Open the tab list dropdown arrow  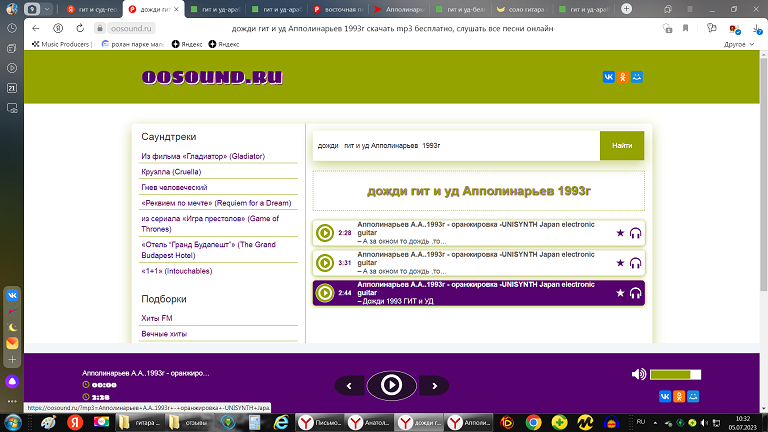(x=47, y=9)
